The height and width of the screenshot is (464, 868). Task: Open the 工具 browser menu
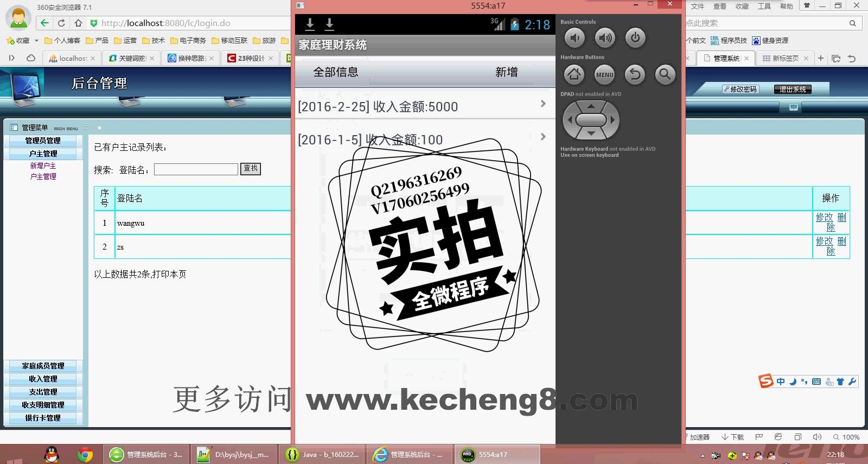(764, 7)
